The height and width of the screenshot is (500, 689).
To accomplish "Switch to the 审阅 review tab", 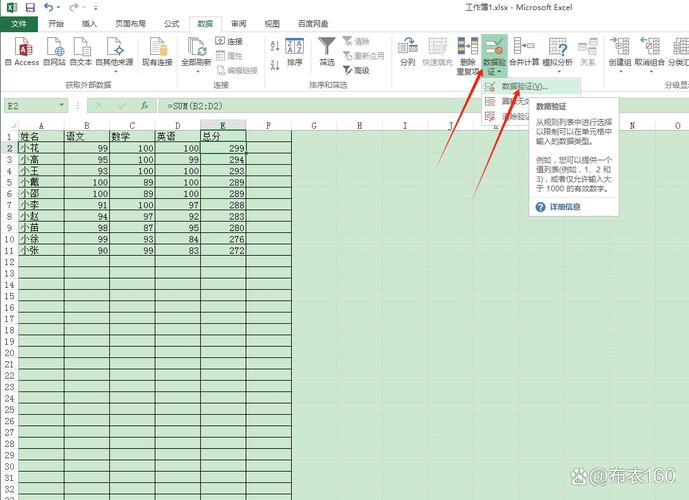I will tap(239, 24).
